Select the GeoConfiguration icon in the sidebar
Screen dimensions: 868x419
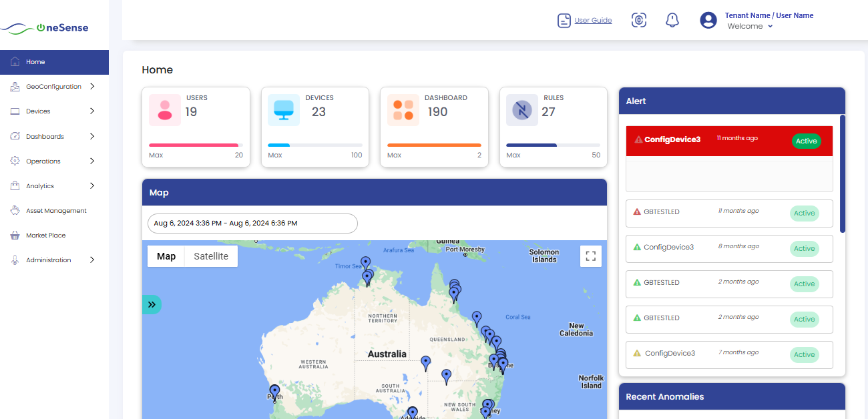[x=15, y=86]
